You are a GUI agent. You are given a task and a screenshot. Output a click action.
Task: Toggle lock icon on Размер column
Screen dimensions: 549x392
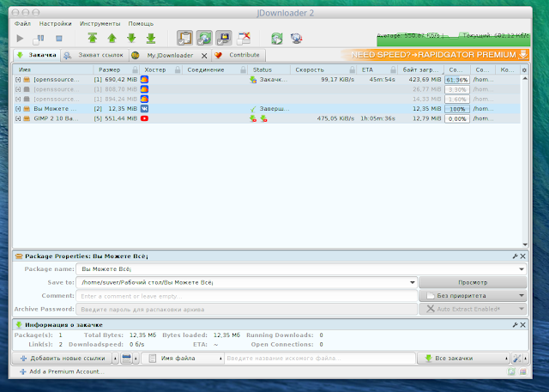[x=136, y=69]
